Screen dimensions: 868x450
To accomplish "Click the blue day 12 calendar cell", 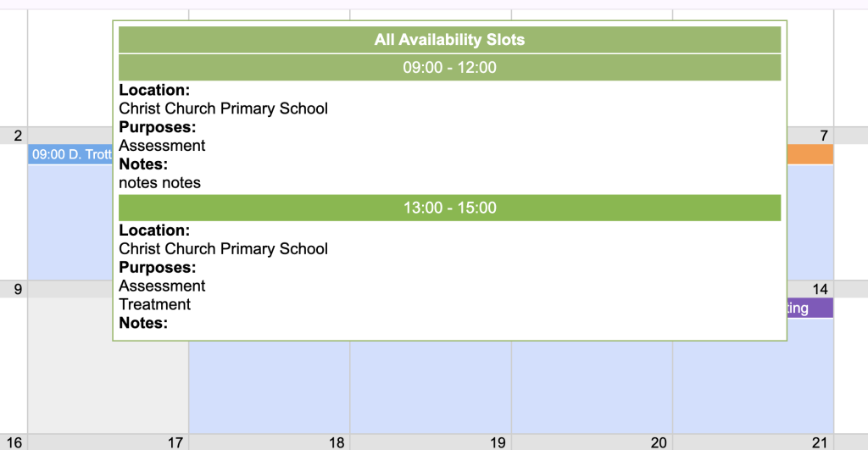I will 430,386.
